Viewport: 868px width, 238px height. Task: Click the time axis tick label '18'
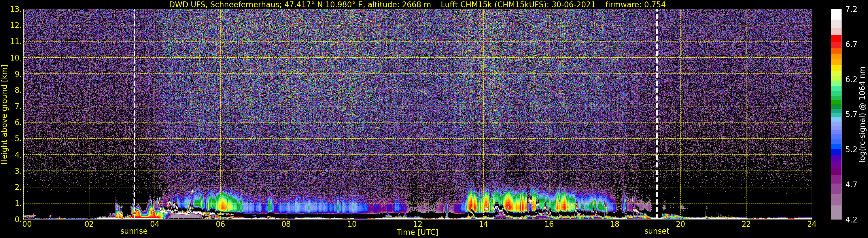tap(614, 224)
